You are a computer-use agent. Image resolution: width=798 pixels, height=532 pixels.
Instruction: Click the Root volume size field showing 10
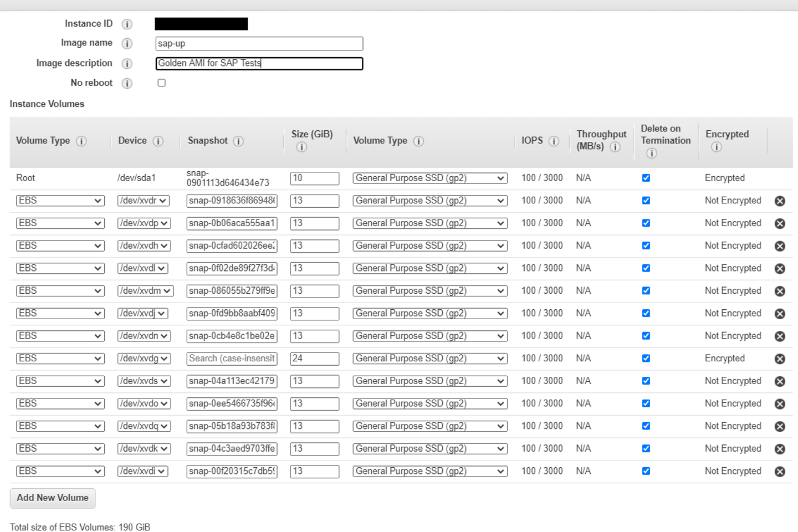tap(315, 178)
